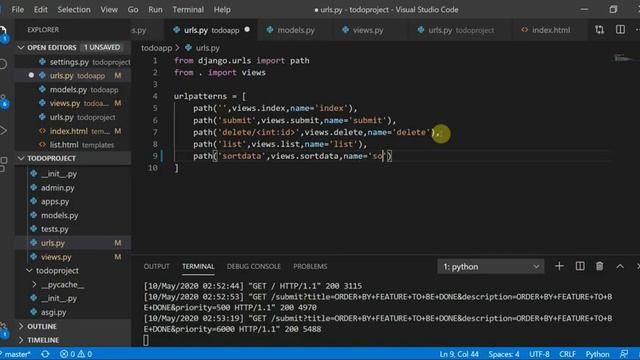
Task: Open views.py in the file tree
Action: click(x=73, y=257)
